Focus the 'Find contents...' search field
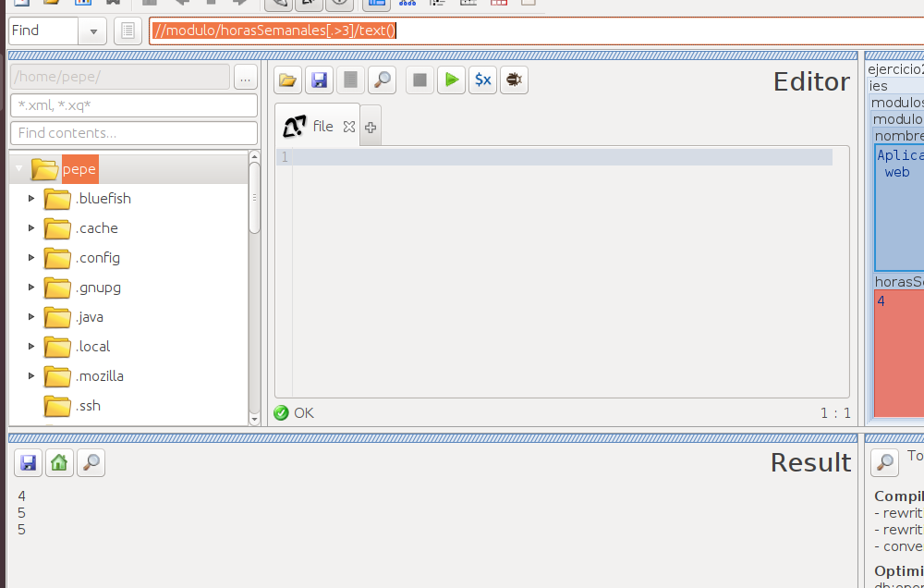This screenshot has width=924, height=588. pos(134,133)
